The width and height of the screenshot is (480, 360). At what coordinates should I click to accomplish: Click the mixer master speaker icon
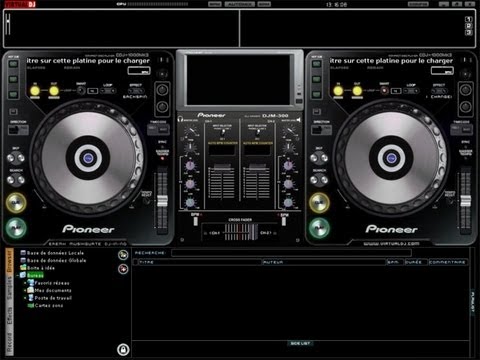click(298, 119)
